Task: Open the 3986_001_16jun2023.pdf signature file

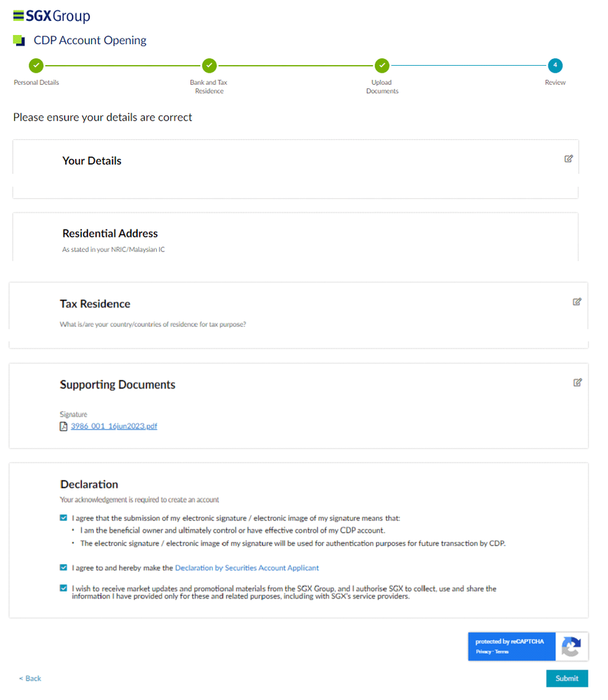Action: tap(113, 426)
